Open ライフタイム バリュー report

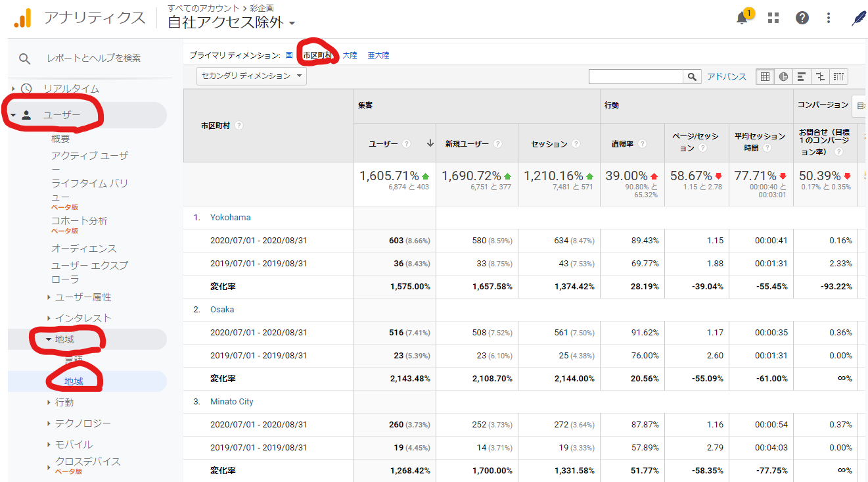[90, 190]
